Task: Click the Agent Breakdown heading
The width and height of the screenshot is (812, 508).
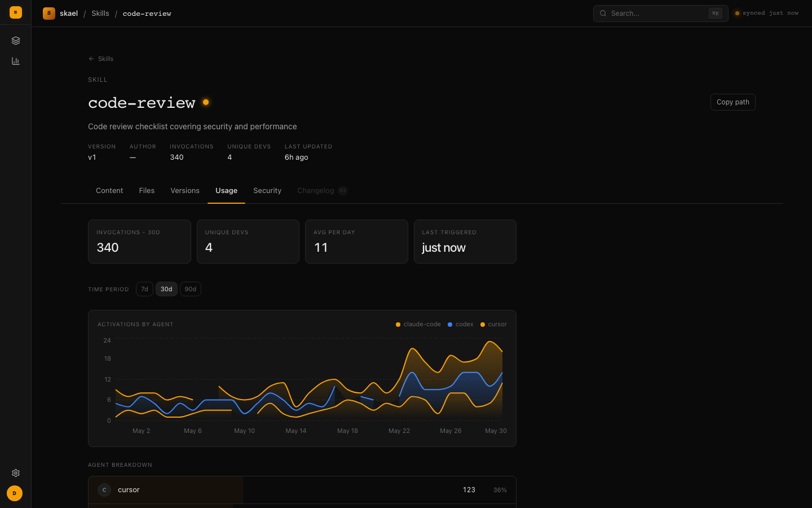Action: pyautogui.click(x=120, y=465)
